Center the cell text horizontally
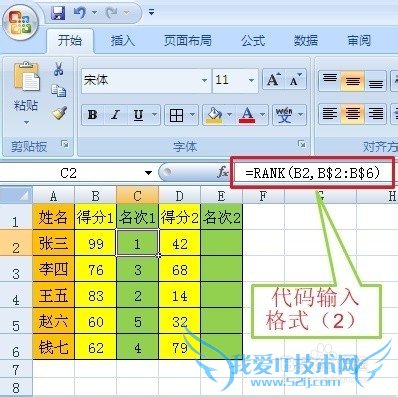398x397 pixels. coord(352,114)
